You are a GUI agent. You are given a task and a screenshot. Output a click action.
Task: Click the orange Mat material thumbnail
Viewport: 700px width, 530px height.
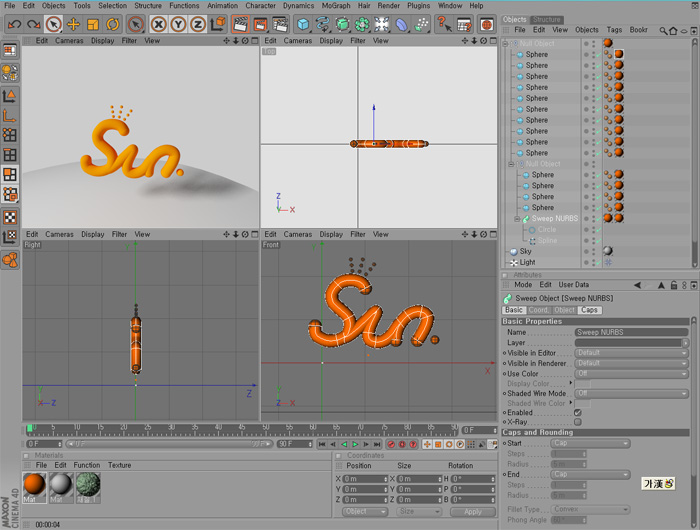tap(34, 487)
